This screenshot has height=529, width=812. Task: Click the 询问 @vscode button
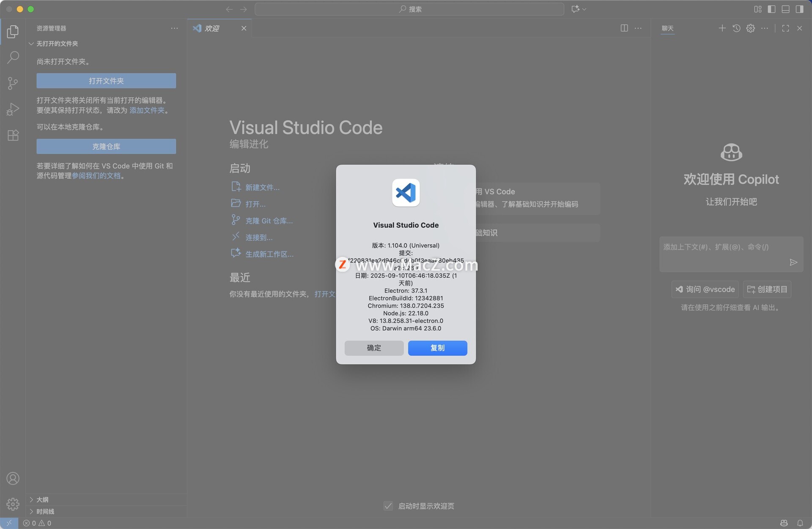[x=705, y=289]
